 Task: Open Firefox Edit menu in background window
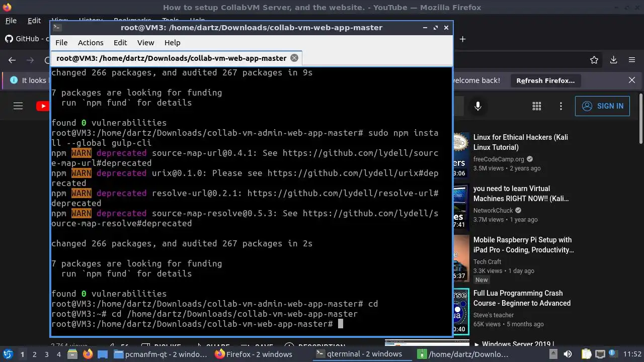(x=34, y=21)
